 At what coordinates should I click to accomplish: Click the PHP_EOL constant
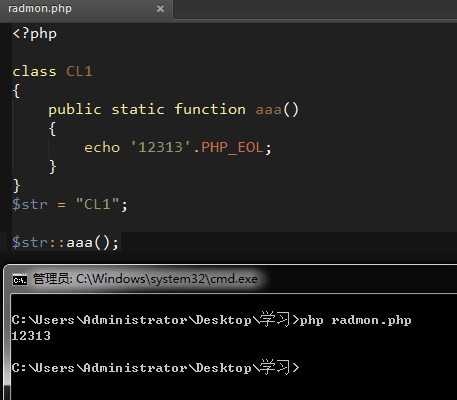233,147
